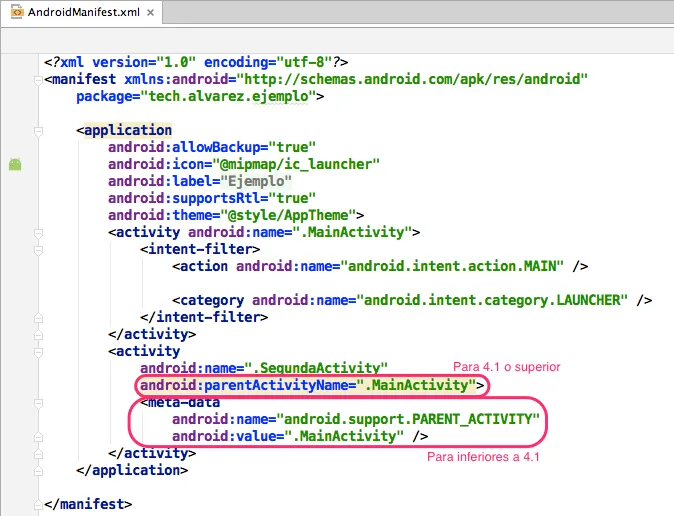Click the "Ejemplo" label value
The height and width of the screenshot is (516, 674).
(x=256, y=181)
